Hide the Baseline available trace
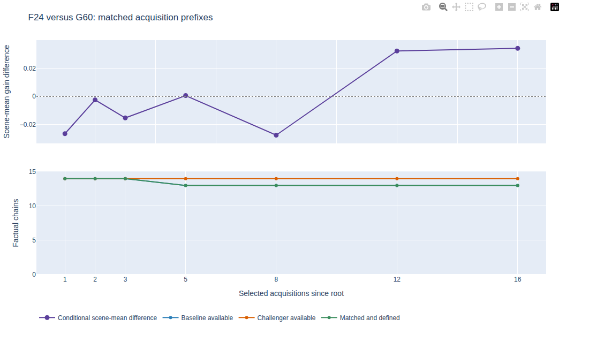 [198, 318]
